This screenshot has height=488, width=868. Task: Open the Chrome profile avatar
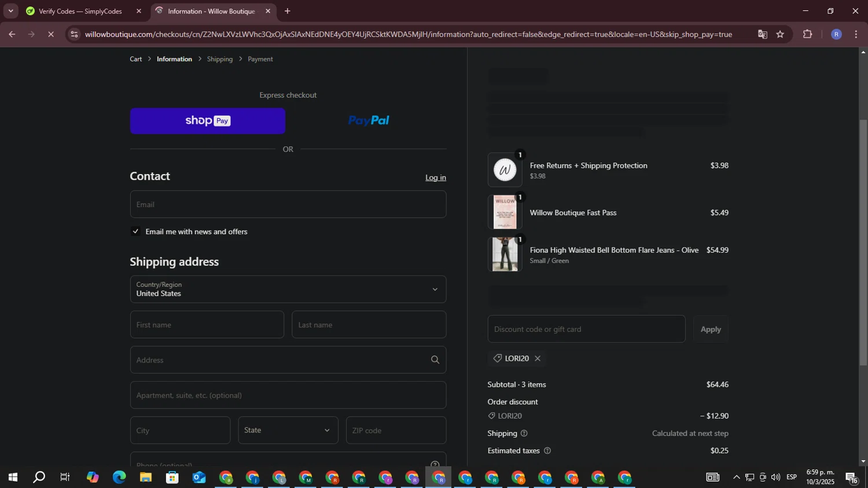836,34
